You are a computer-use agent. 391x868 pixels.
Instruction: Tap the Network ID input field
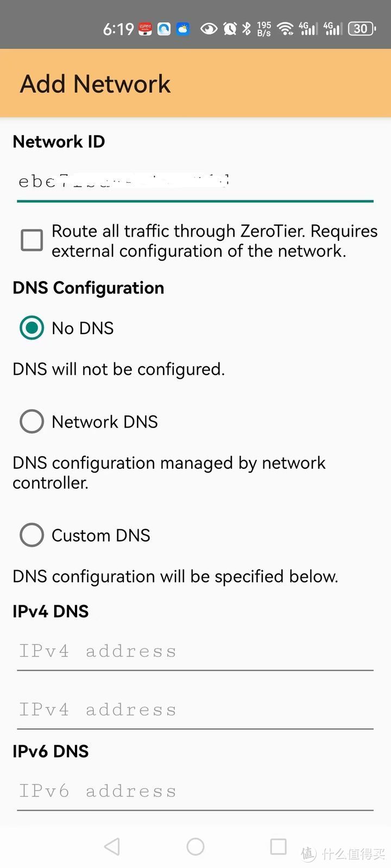tap(195, 181)
